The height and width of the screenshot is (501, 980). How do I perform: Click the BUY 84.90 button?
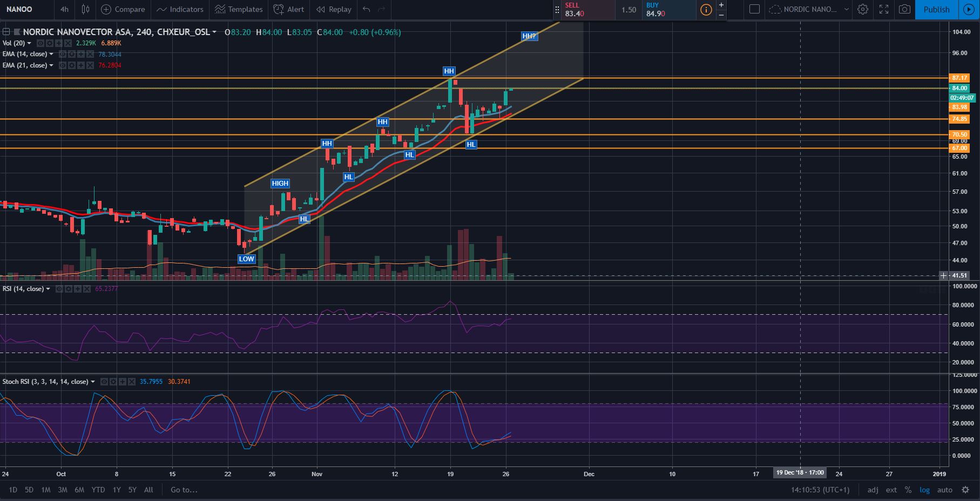[x=668, y=9]
